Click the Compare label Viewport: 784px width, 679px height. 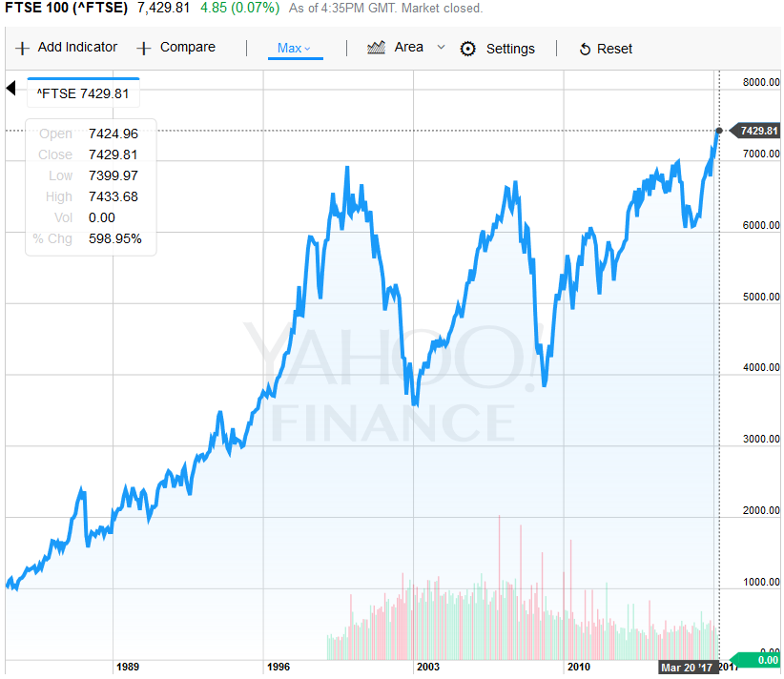[188, 47]
